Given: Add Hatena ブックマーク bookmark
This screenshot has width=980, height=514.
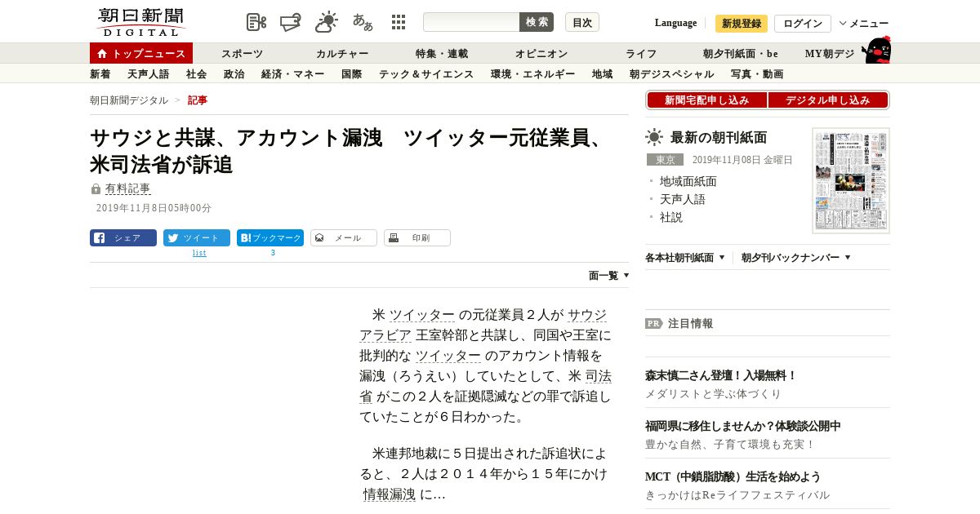Looking at the screenshot, I should tap(270, 238).
